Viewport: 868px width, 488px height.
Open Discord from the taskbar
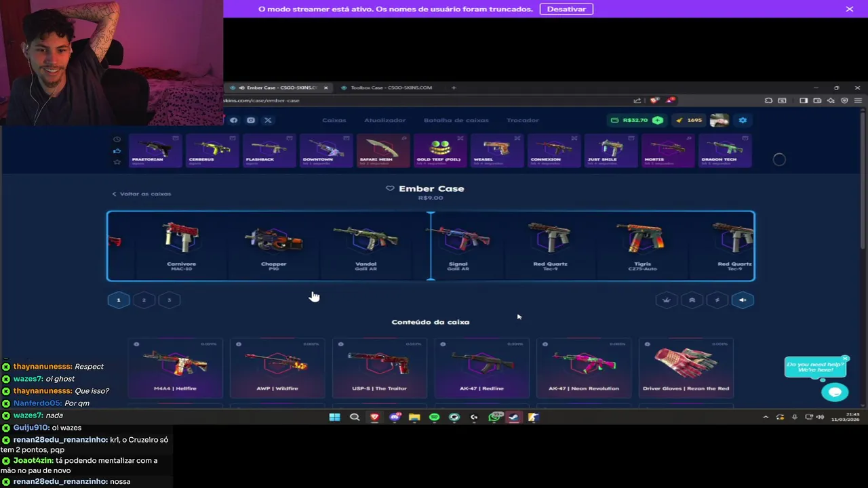tap(395, 417)
